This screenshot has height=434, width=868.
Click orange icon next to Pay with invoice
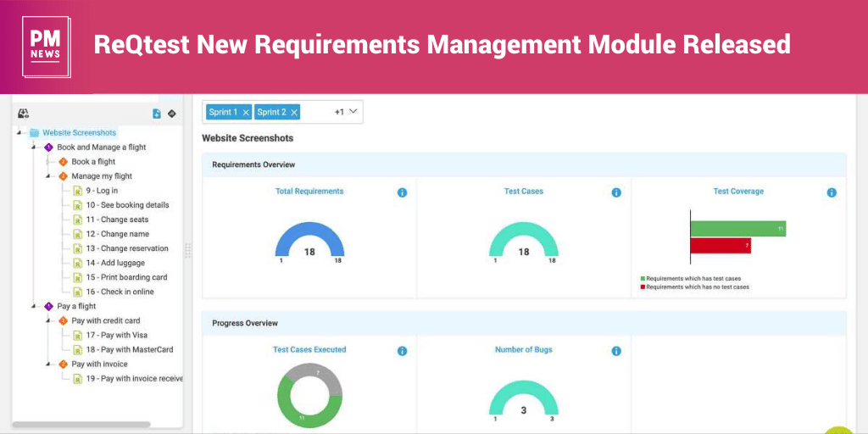point(63,364)
